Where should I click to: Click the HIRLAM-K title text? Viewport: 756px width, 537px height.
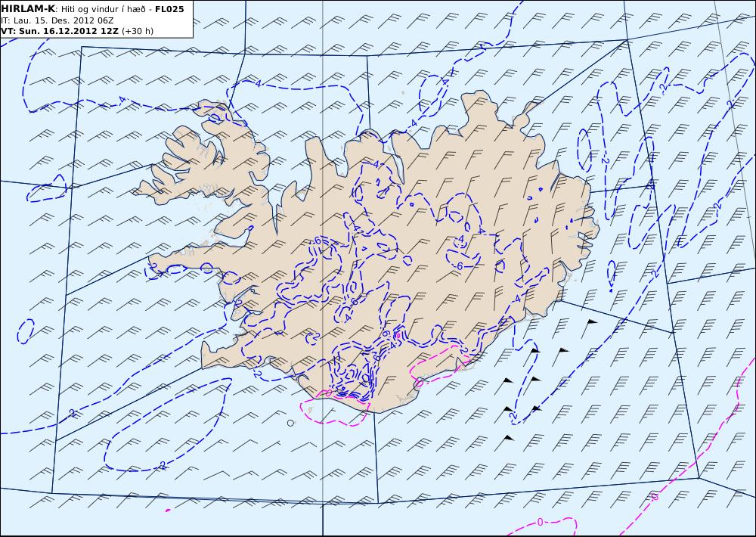click(29, 9)
